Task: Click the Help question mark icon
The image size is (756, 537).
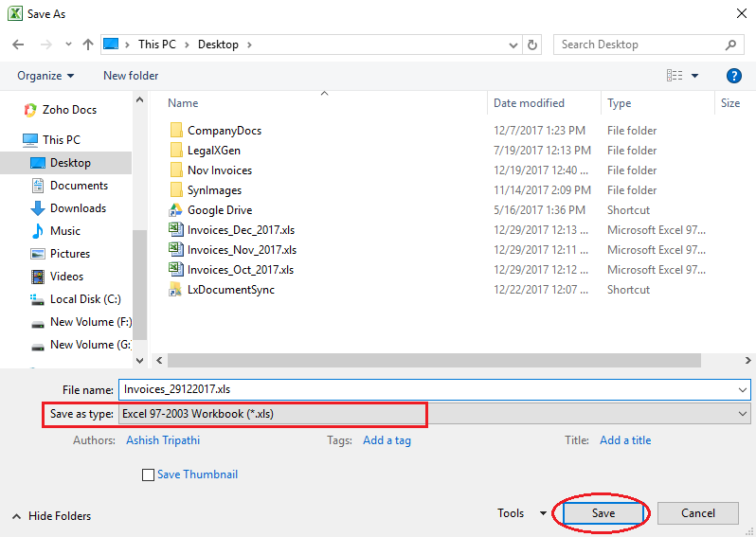Action: 733,76
